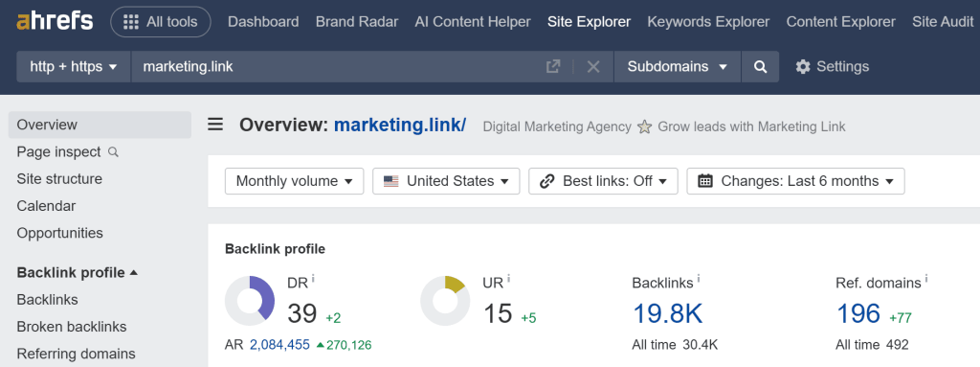Click the UR info icon
The height and width of the screenshot is (367, 980).
click(509, 279)
